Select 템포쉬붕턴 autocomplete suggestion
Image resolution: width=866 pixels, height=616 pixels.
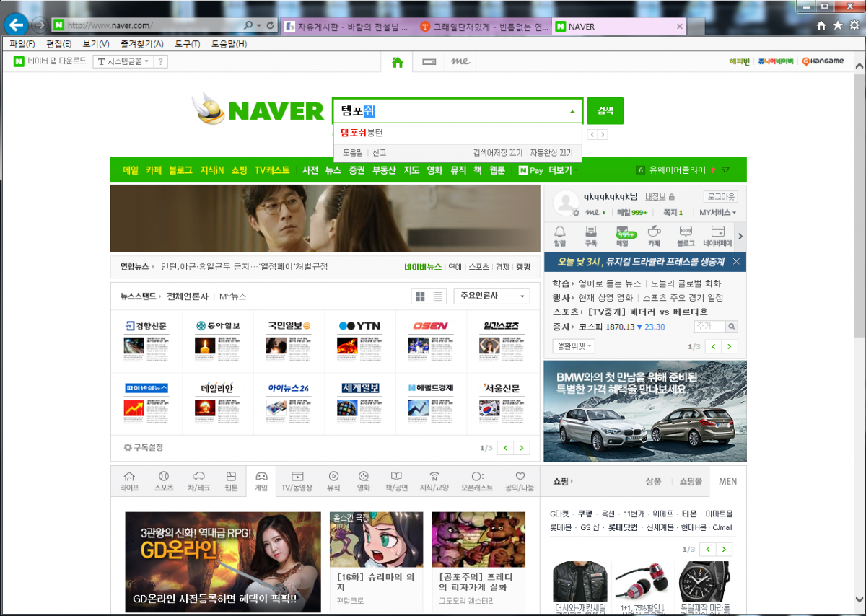click(458, 133)
